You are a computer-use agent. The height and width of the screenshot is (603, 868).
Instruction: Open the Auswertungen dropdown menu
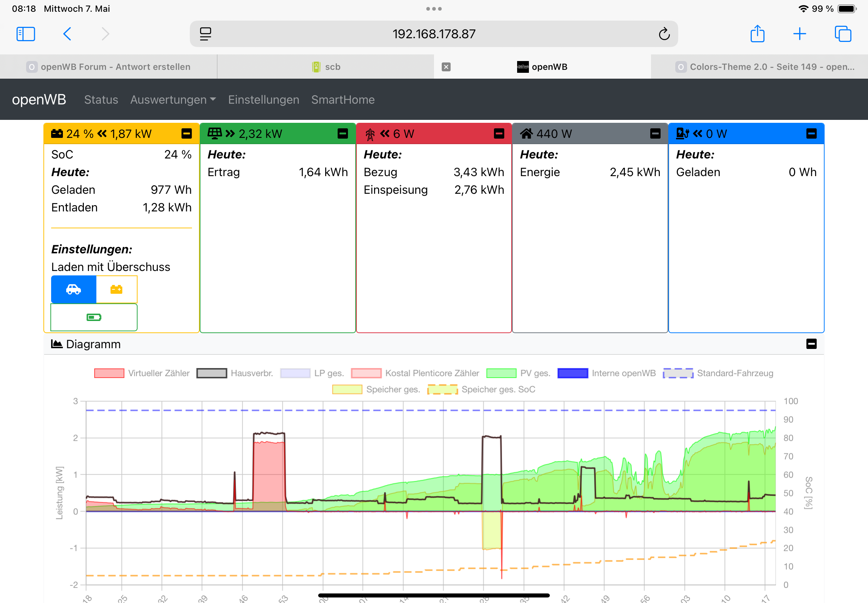tap(173, 100)
